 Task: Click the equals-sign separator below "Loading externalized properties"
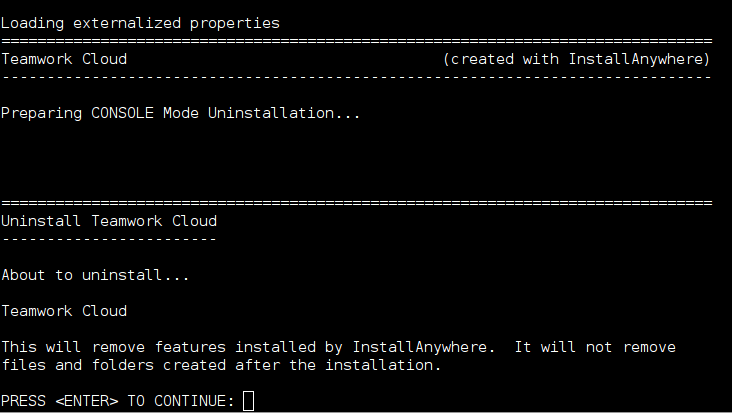point(356,41)
